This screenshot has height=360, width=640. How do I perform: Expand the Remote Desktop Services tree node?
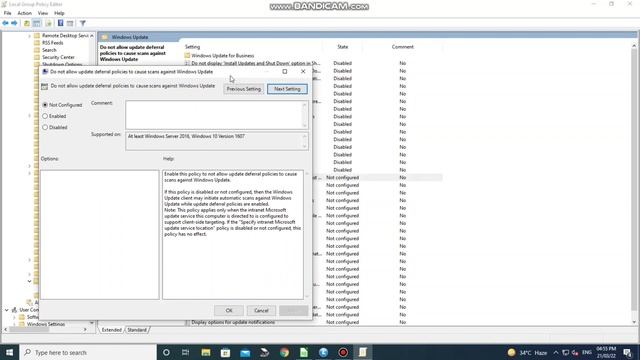pos(29,36)
